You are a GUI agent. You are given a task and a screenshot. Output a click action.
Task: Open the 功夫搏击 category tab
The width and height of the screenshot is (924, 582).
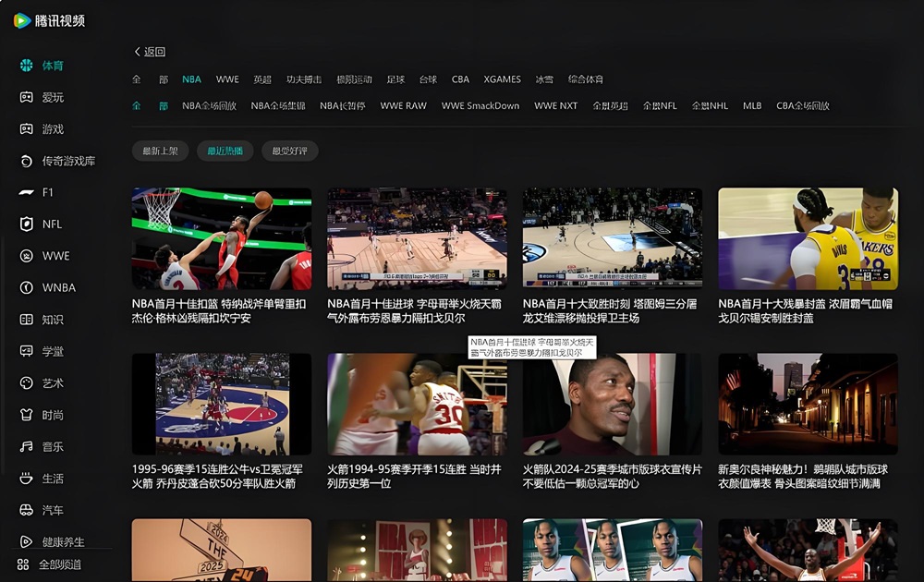click(304, 79)
